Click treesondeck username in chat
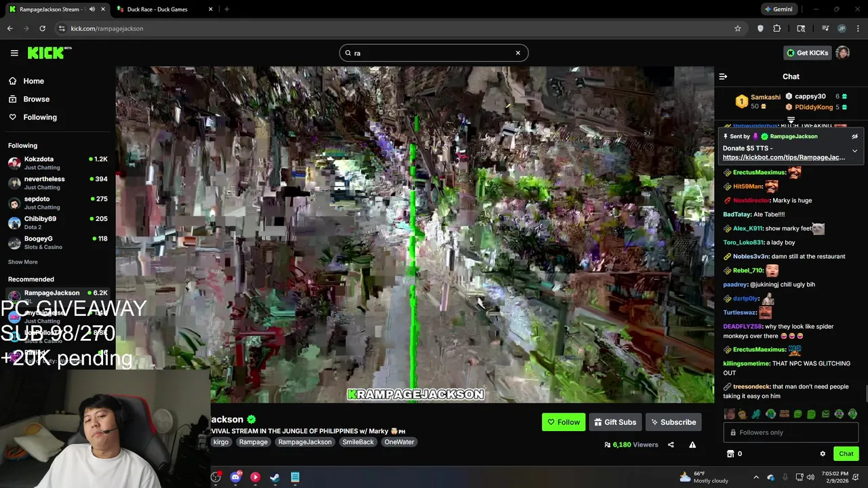Image resolution: width=868 pixels, height=488 pixels. (x=751, y=386)
